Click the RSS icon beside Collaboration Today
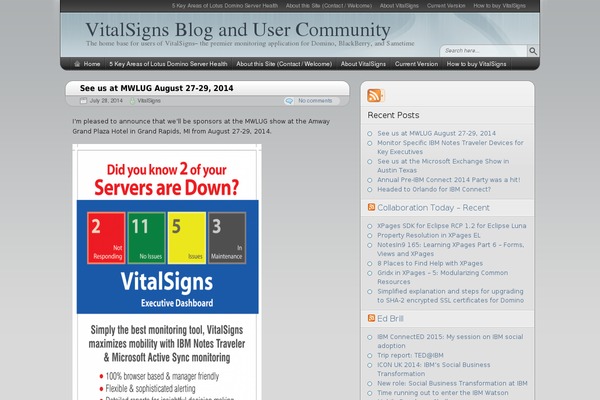 pos(371,207)
